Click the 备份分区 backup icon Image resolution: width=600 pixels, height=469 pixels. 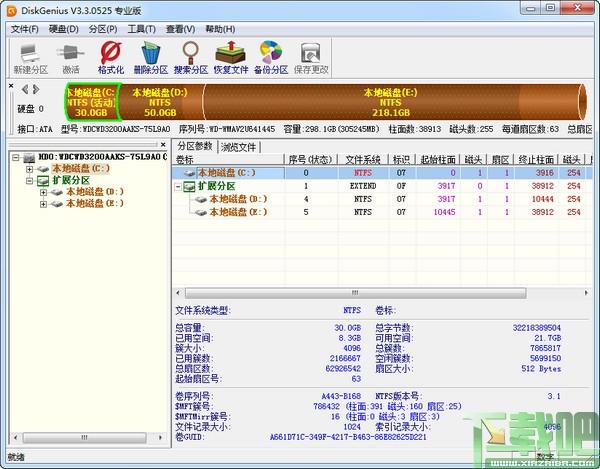click(x=271, y=58)
